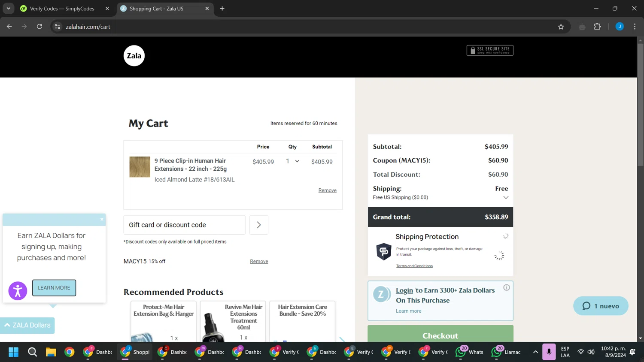Expand the ZALA Dollars rewards panel
The height and width of the screenshot is (362, 644).
[27, 325]
